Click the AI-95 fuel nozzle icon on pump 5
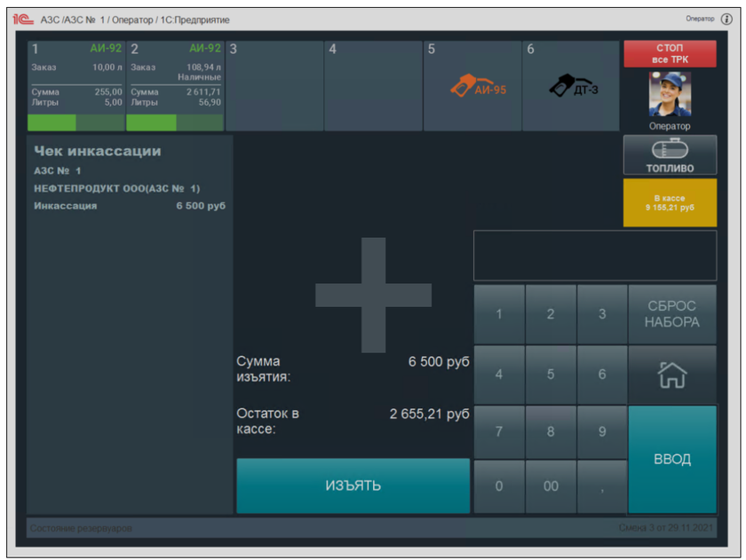 (478, 86)
